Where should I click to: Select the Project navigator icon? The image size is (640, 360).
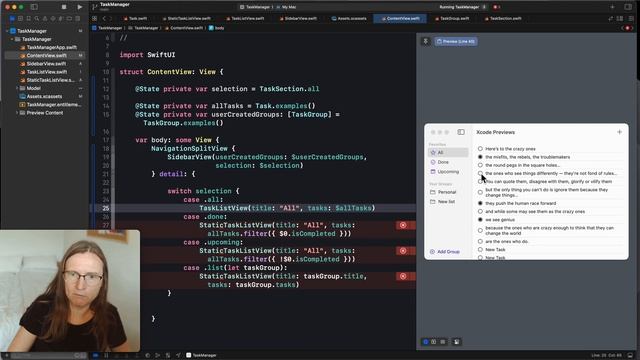coord(12,18)
